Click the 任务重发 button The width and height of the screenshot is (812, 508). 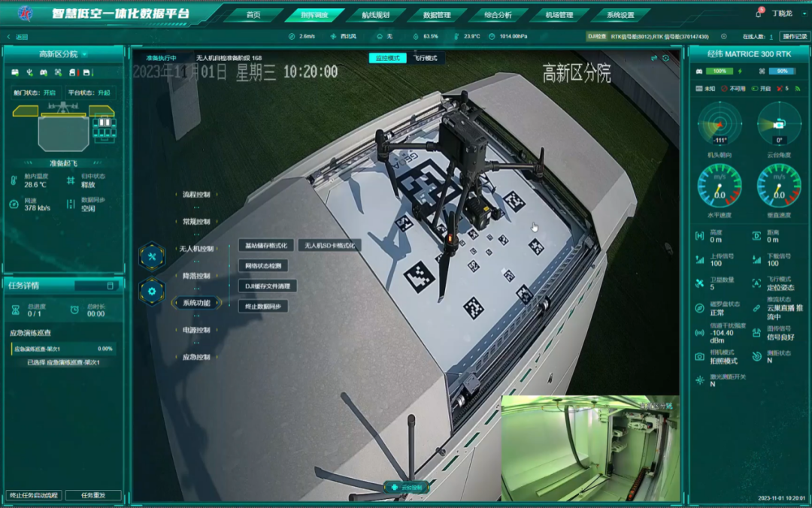tap(93, 495)
